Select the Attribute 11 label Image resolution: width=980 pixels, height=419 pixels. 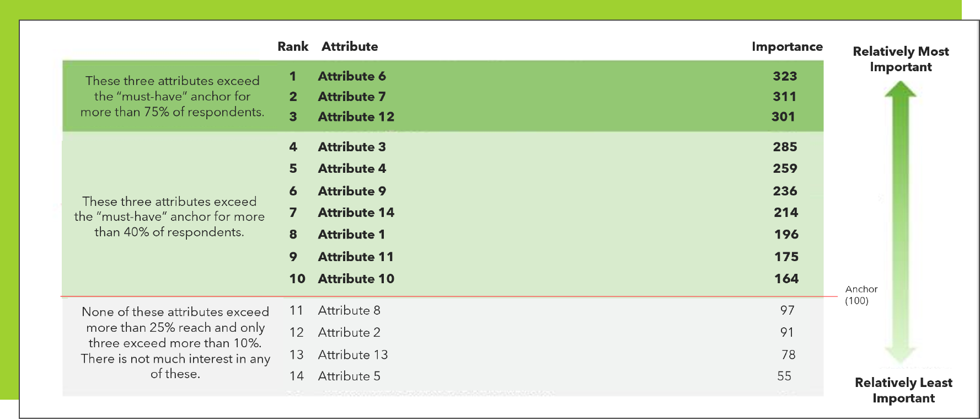[355, 257]
